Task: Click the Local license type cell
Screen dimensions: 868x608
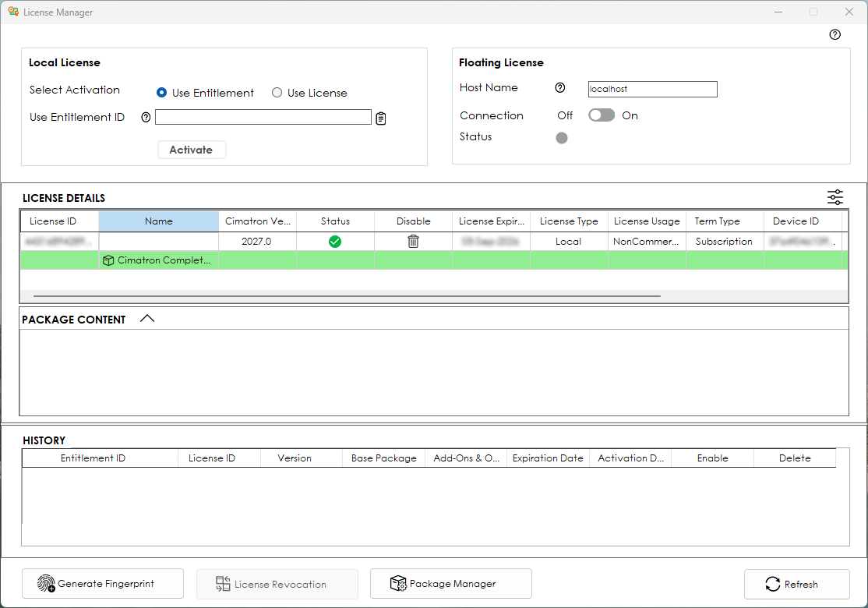Action: (569, 242)
